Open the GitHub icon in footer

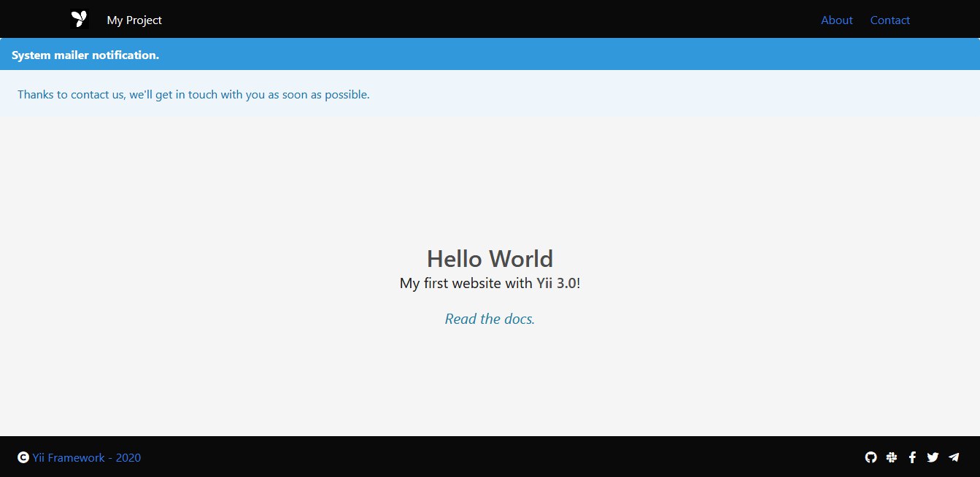point(871,457)
